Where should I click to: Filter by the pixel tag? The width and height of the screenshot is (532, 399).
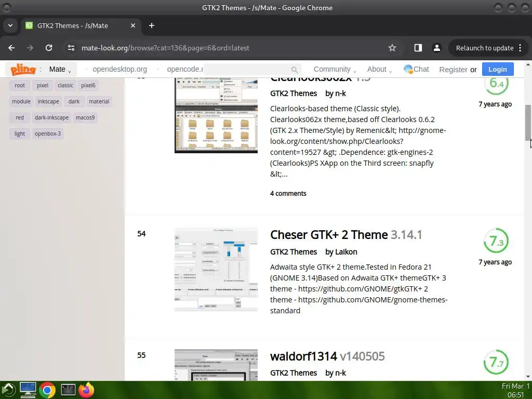43,86
